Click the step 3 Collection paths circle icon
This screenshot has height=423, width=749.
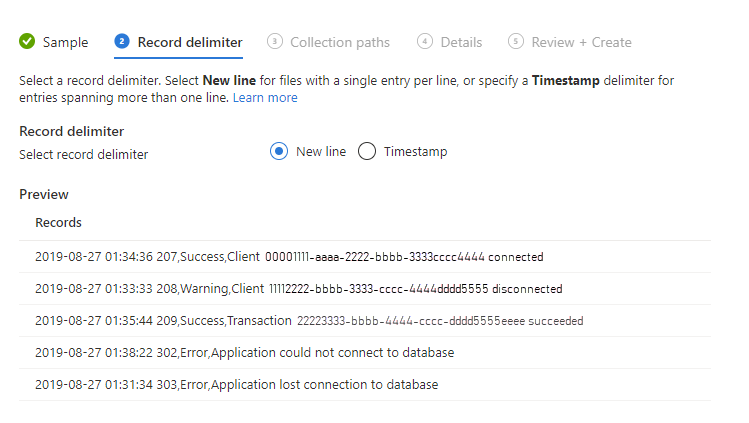click(275, 42)
